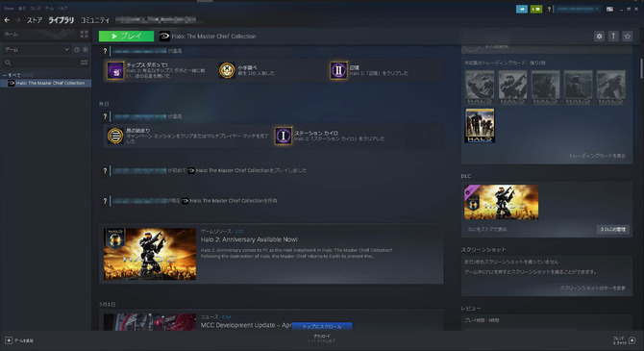Click the up-arrow icon beside settings gear
Viewport: 644px width, 351px height.
pos(613,37)
